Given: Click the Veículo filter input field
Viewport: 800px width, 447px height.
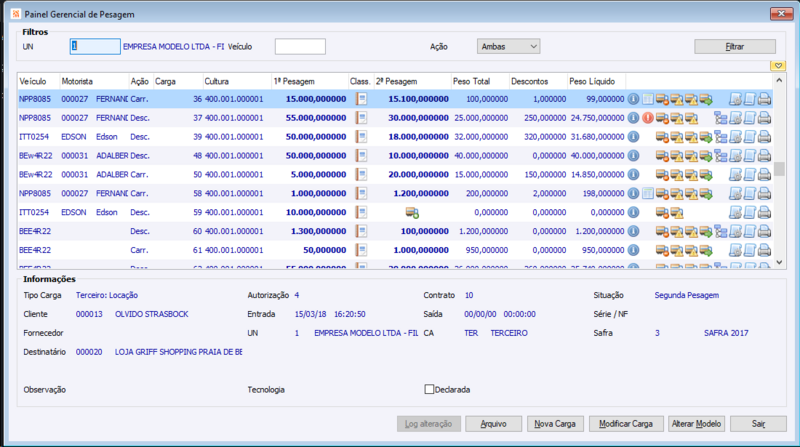Looking at the screenshot, I should (300, 47).
